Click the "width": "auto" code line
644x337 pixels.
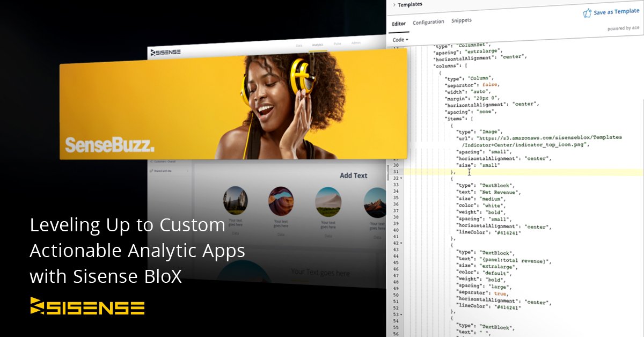(468, 92)
